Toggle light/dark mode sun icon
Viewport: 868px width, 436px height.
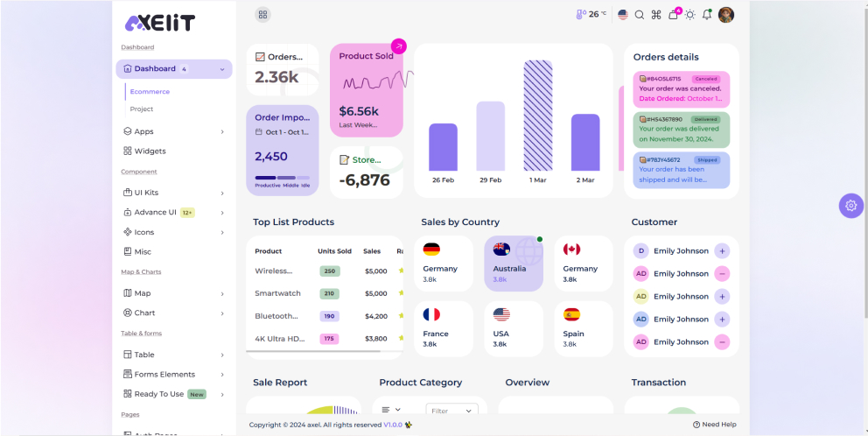[689, 15]
